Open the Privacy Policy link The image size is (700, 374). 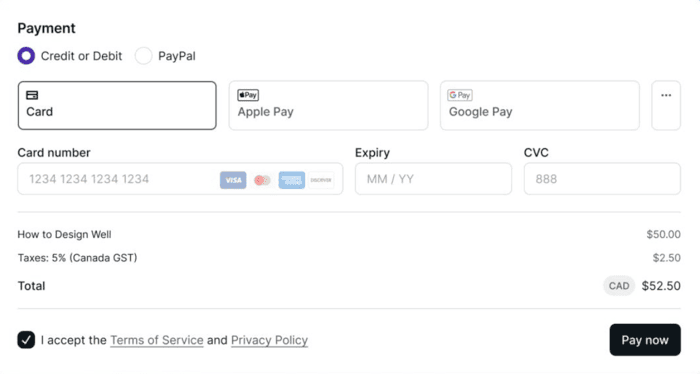(x=269, y=340)
